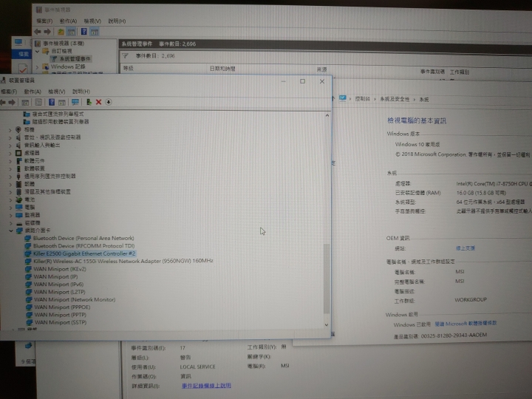
Task: Click Forward arrow in Device Manager toolbar
Action: pos(12,102)
